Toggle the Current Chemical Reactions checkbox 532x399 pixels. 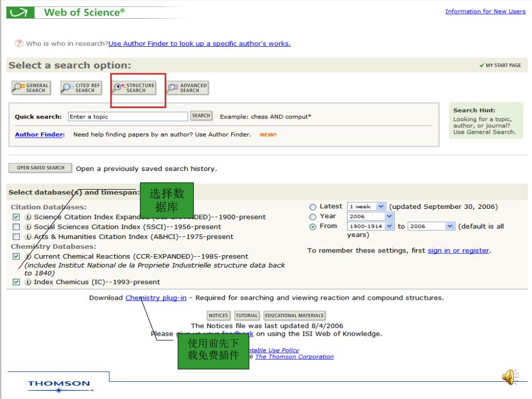[16, 256]
